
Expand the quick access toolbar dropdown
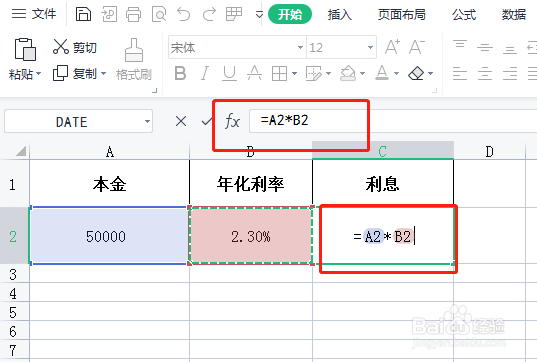coord(259,14)
